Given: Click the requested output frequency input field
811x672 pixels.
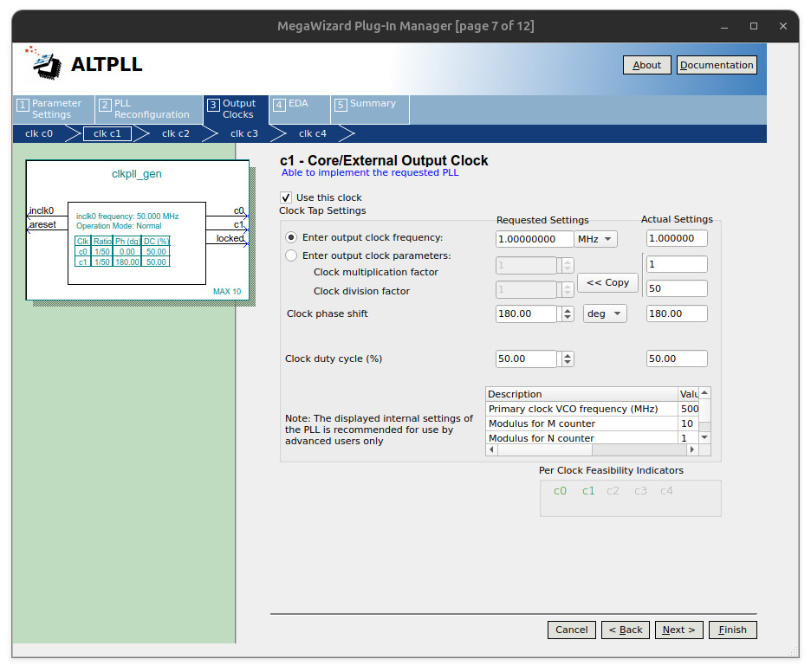Looking at the screenshot, I should pos(535,239).
